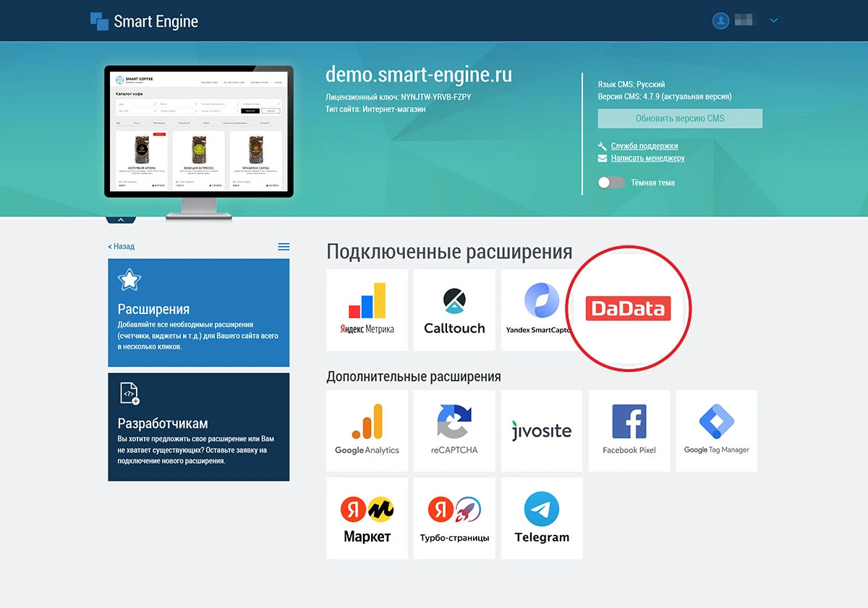Add the reCAPTCHA extension

454,431
